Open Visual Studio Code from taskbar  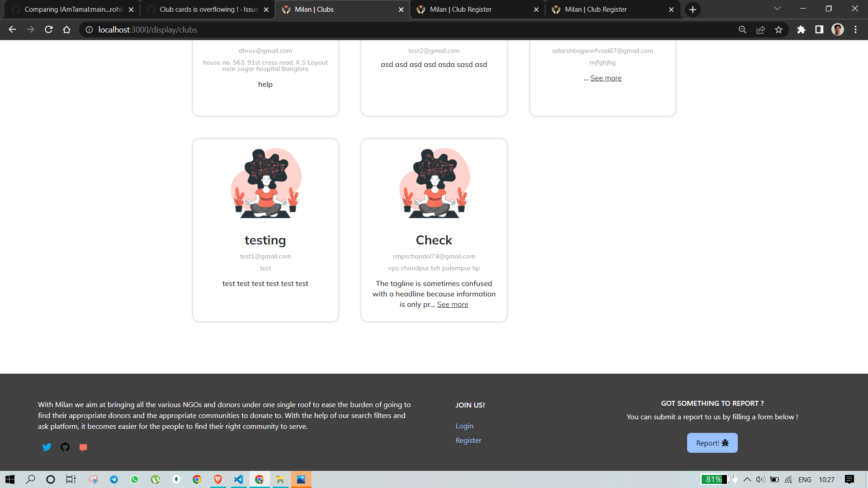coord(239,479)
